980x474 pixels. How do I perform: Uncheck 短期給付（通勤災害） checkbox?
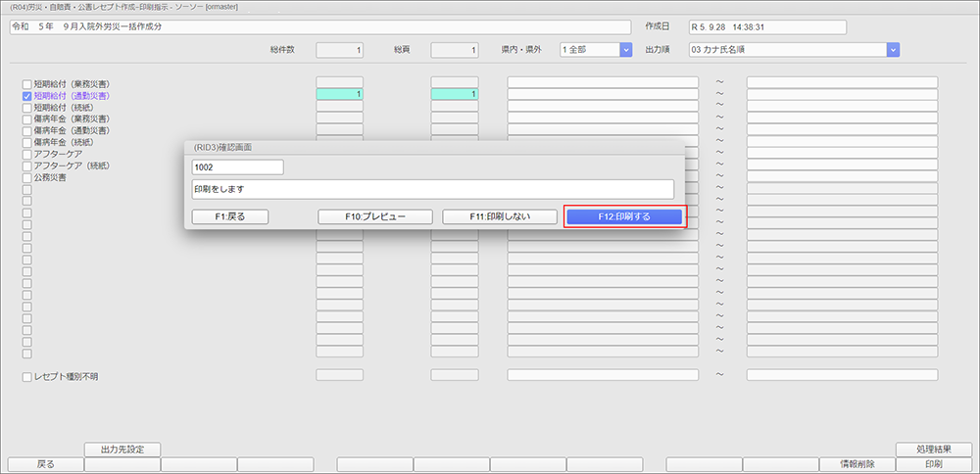click(x=27, y=96)
